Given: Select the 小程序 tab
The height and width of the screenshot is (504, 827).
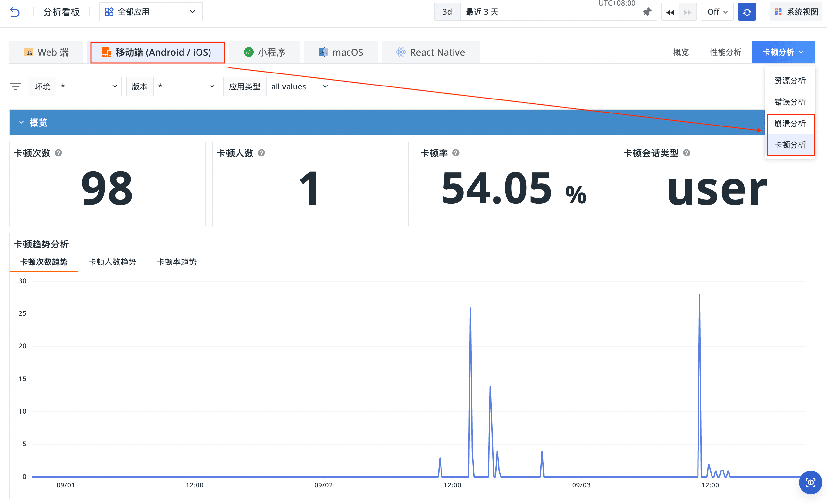Looking at the screenshot, I should point(264,52).
